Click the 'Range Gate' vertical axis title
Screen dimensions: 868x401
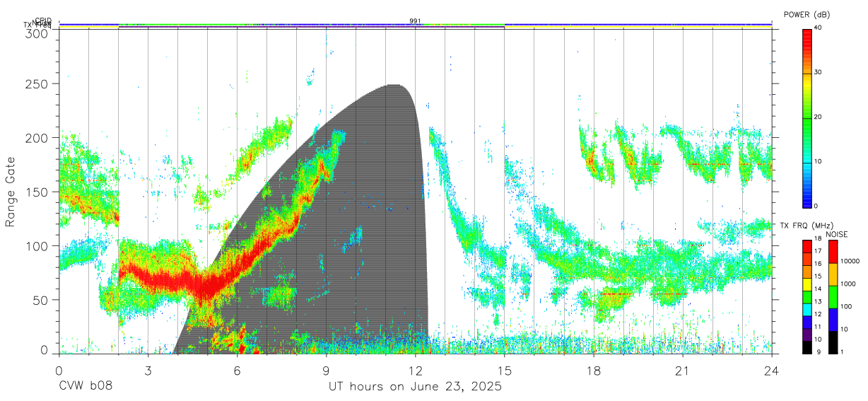click(x=11, y=192)
